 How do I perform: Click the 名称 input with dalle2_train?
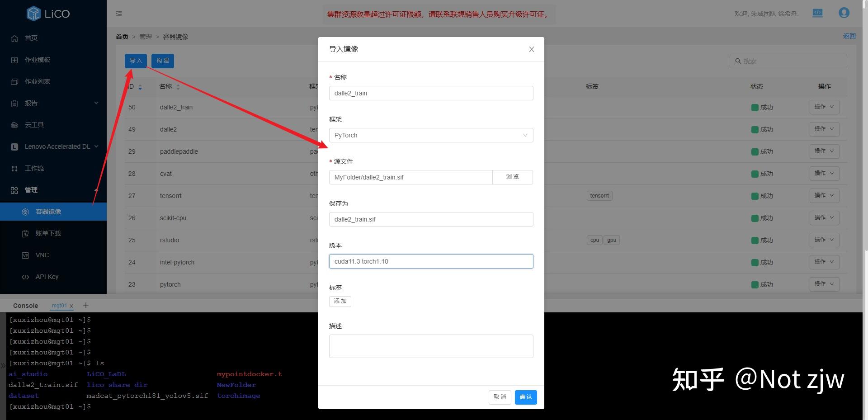(431, 93)
